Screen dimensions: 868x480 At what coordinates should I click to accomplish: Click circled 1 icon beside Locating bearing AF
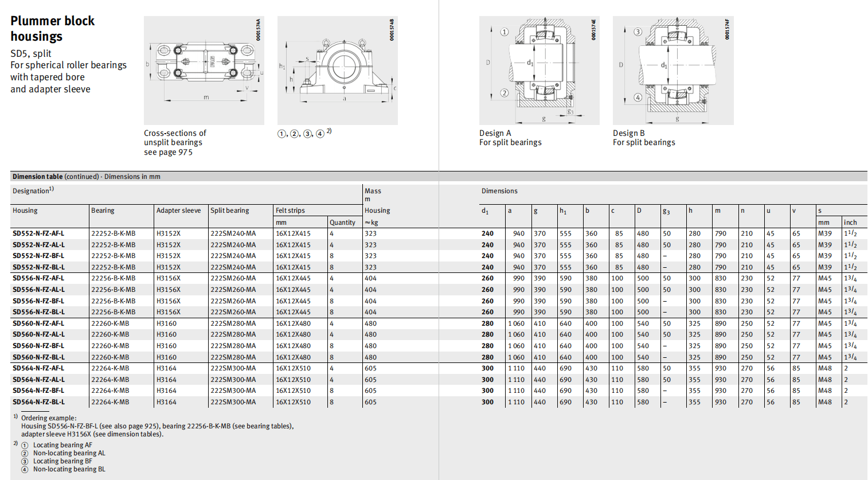25,446
